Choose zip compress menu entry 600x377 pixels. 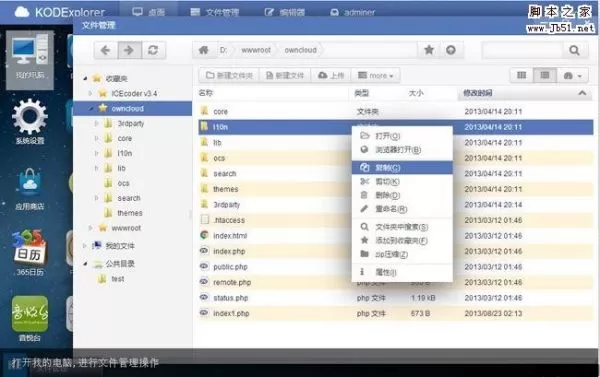click(x=402, y=254)
